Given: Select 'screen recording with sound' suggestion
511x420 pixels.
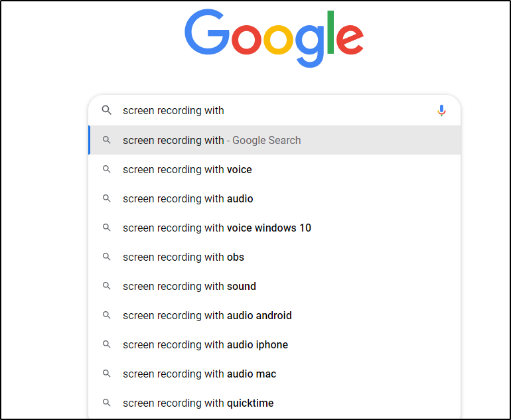Looking at the screenshot, I should (x=189, y=286).
